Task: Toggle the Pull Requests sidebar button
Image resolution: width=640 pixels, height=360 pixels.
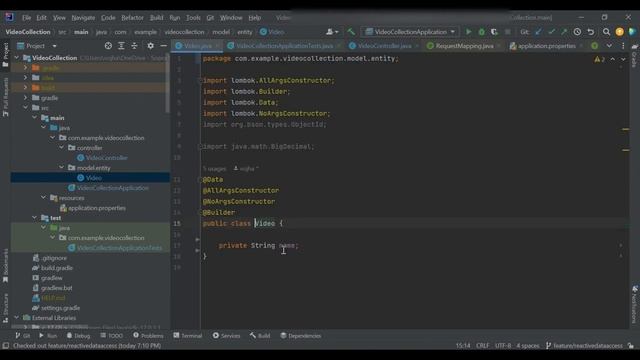Action: 5,97
